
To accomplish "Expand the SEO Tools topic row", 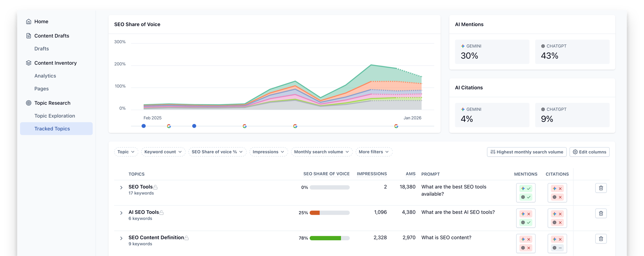I will [121, 187].
